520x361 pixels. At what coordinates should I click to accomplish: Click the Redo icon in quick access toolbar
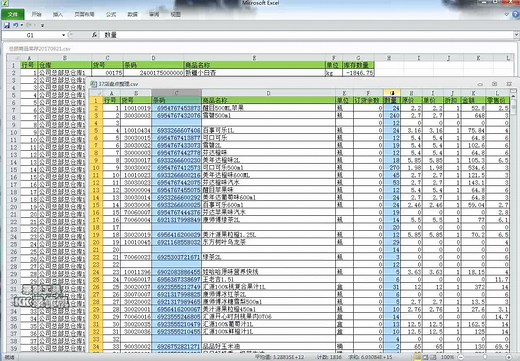click(29, 25)
